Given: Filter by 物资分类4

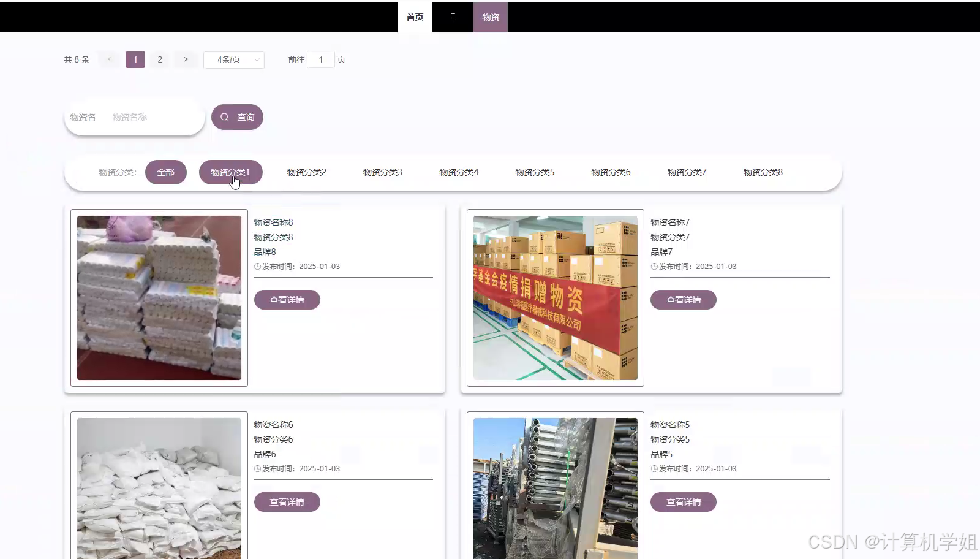Looking at the screenshot, I should point(459,172).
